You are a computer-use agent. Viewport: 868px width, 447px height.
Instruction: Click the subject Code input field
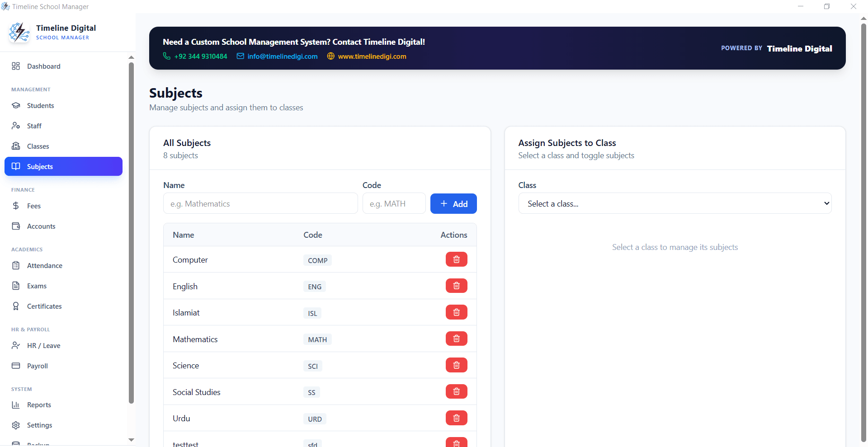(x=394, y=203)
